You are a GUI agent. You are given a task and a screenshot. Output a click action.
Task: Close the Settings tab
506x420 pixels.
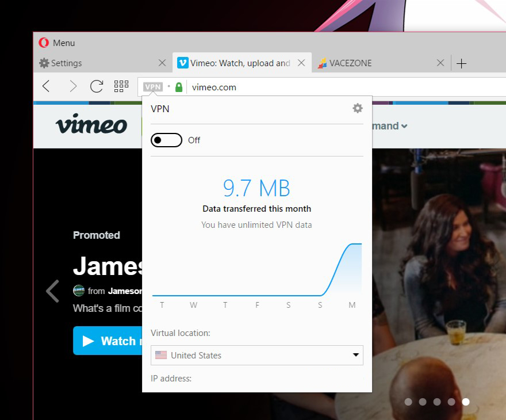162,63
